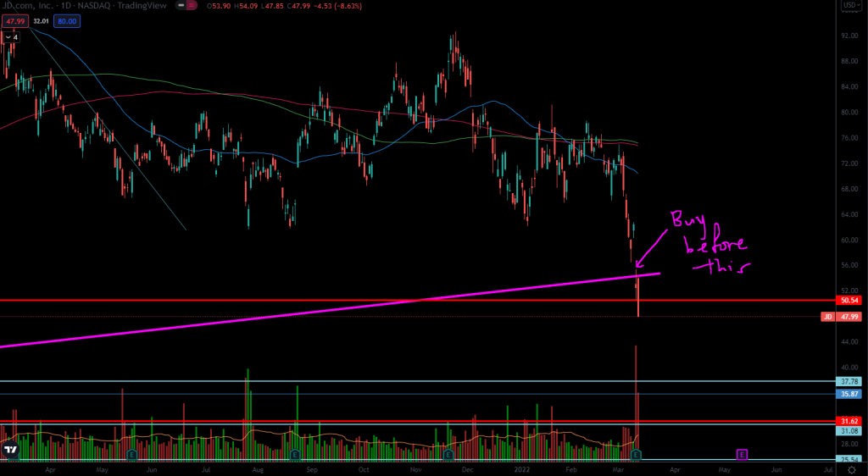Screen dimensions: 868x476
Task: Click the 32.01 spread value
Action: point(41,21)
